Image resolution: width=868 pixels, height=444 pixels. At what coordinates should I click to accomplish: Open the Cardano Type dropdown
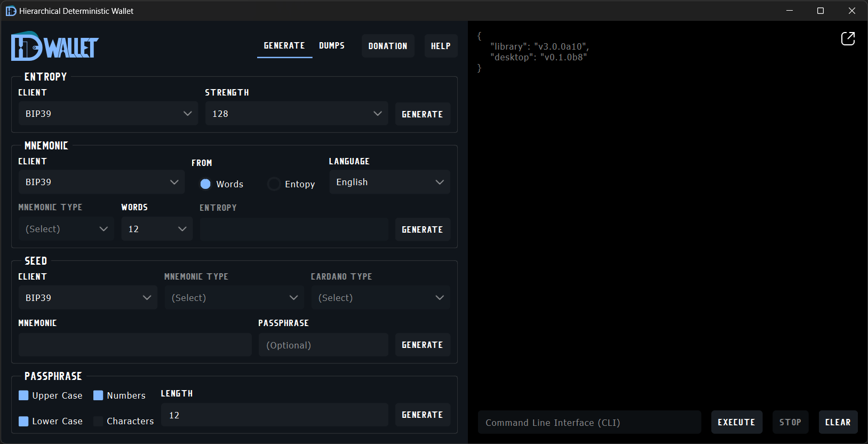point(381,298)
